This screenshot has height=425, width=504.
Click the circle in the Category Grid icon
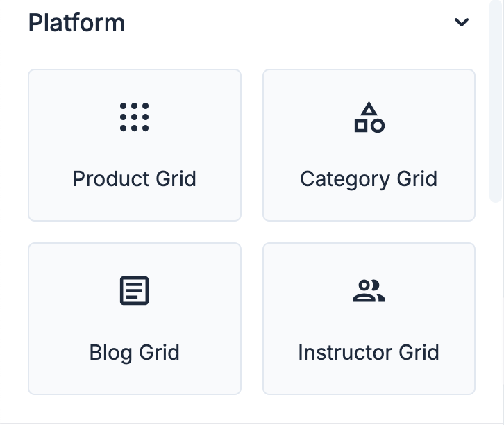tap(378, 126)
